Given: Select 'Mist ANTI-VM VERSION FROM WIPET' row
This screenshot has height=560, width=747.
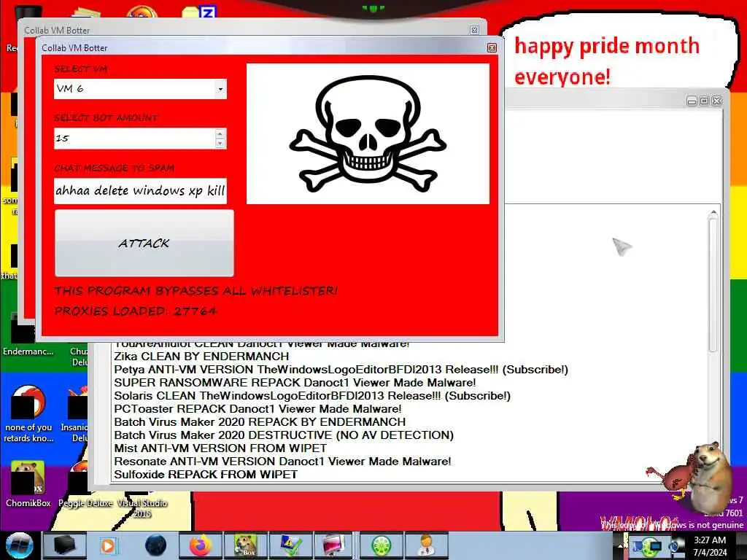Looking at the screenshot, I should (x=220, y=448).
